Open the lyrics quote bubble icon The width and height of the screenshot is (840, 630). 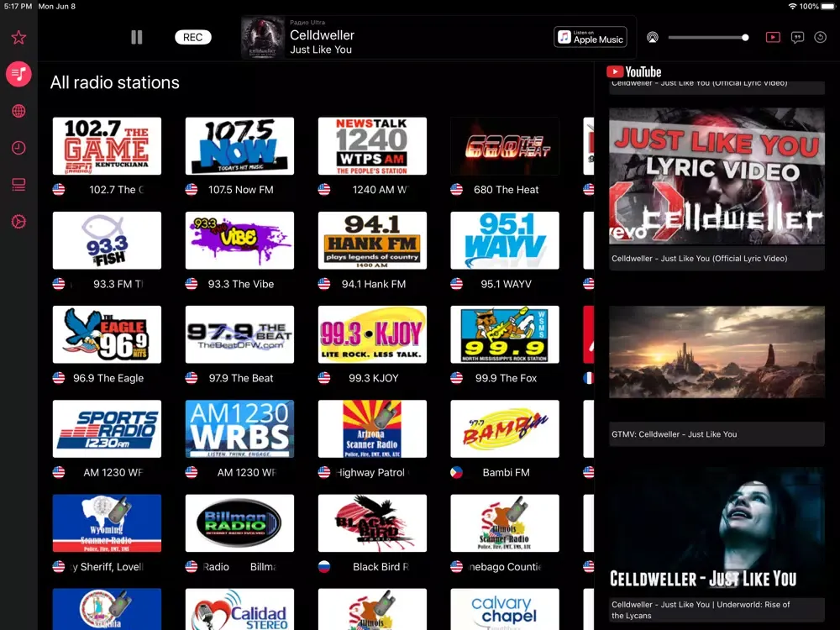point(797,38)
